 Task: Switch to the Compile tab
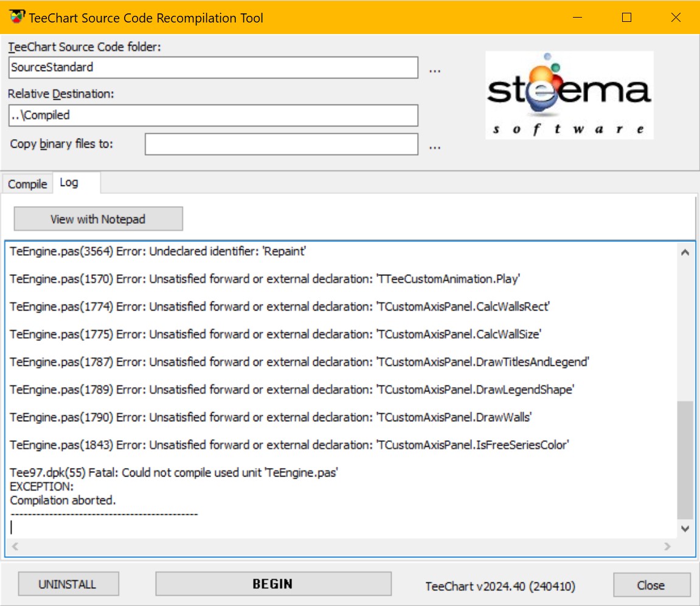click(x=27, y=184)
